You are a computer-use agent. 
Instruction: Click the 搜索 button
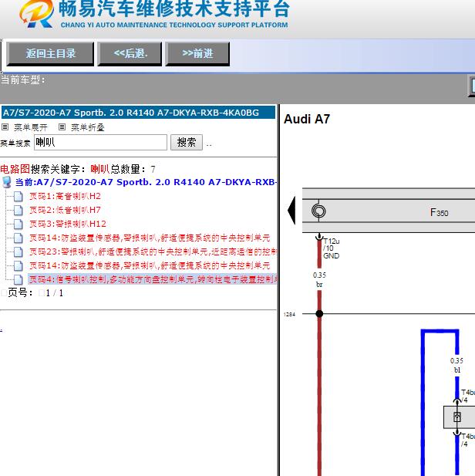187,142
